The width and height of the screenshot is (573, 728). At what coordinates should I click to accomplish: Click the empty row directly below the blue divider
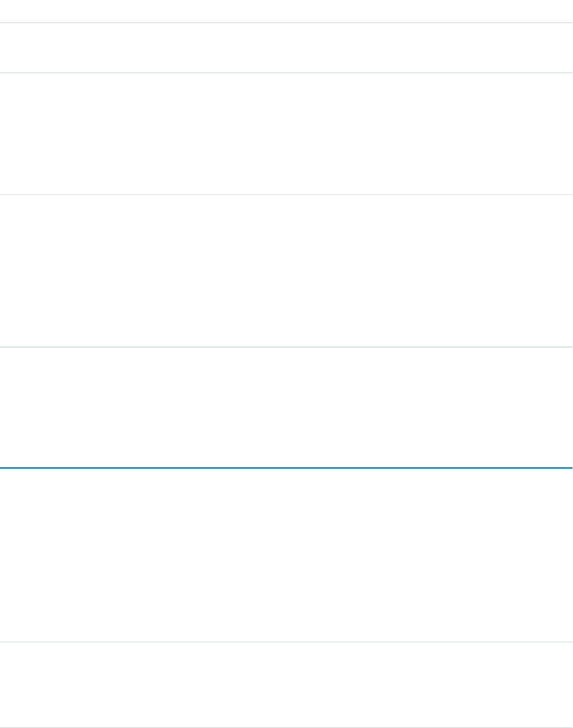286,554
